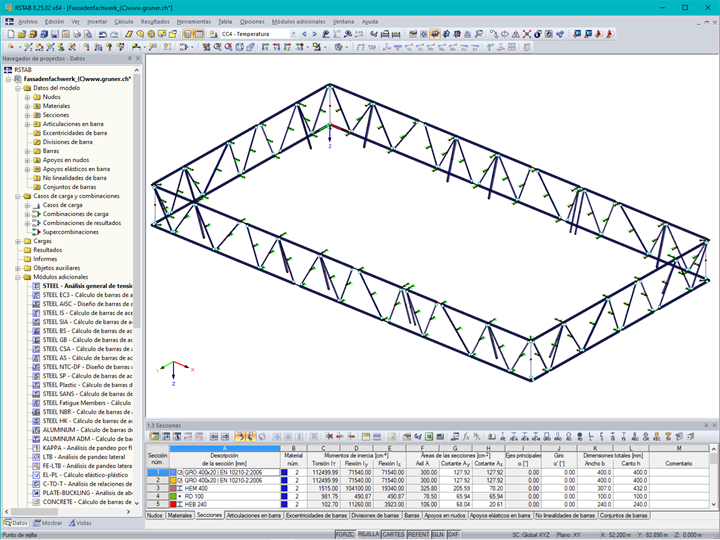Expand the Secciones tree node
Screen dimensions: 720x540
(28, 115)
